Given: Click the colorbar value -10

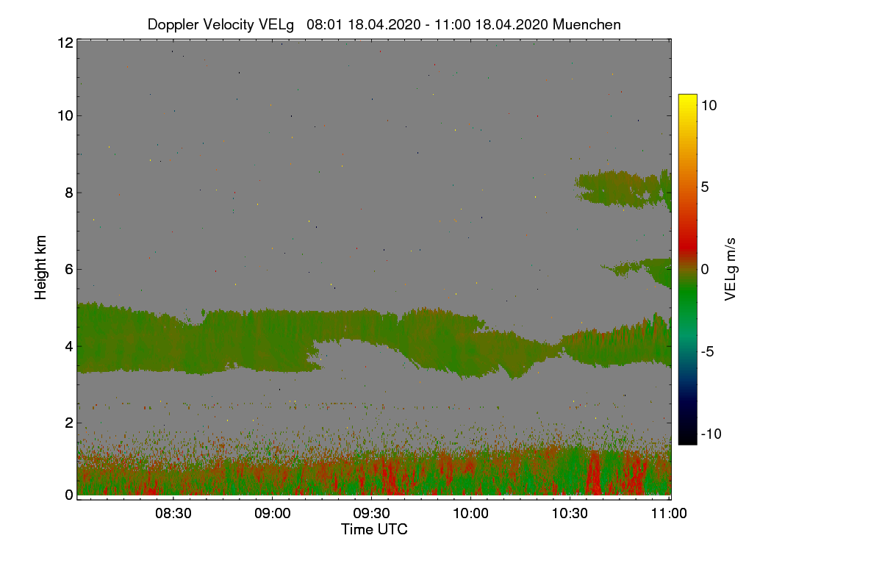Looking at the screenshot, I should 711,434.
